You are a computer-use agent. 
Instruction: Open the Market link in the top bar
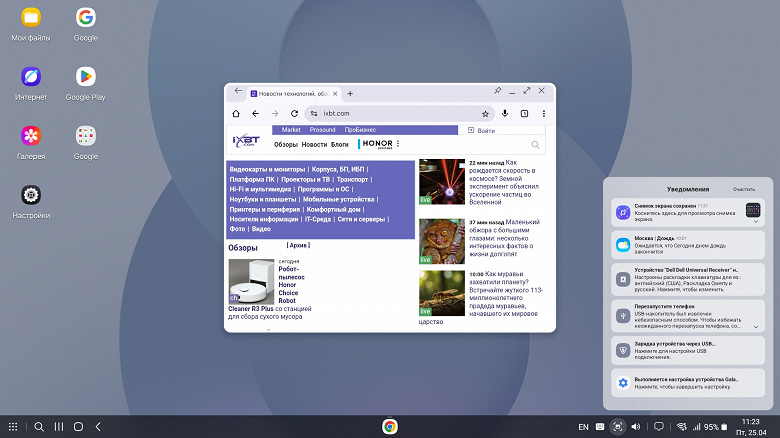(291, 130)
